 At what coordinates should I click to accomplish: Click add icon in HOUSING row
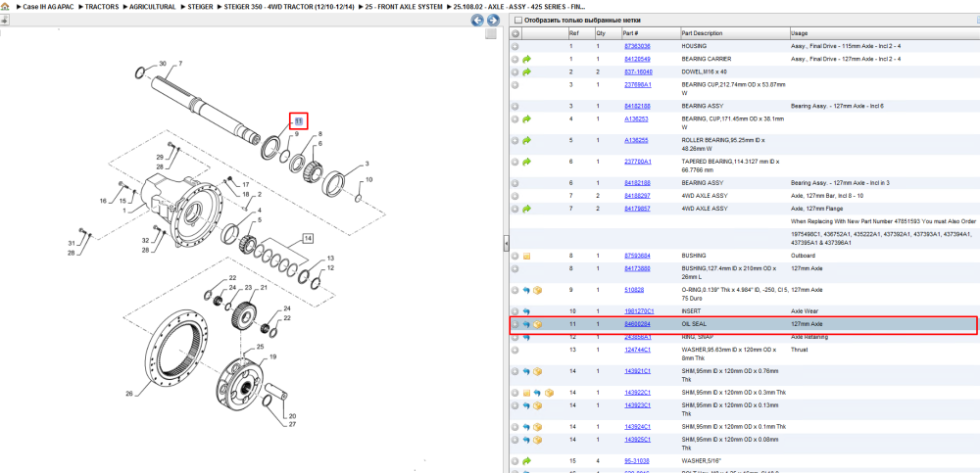pyautogui.click(x=515, y=46)
